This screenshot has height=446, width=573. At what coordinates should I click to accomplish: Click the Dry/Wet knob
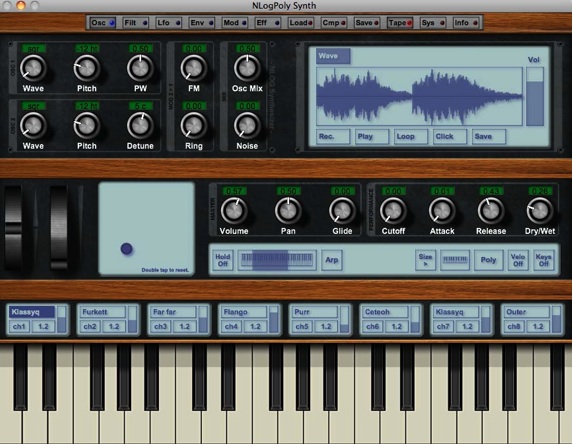[x=539, y=211]
